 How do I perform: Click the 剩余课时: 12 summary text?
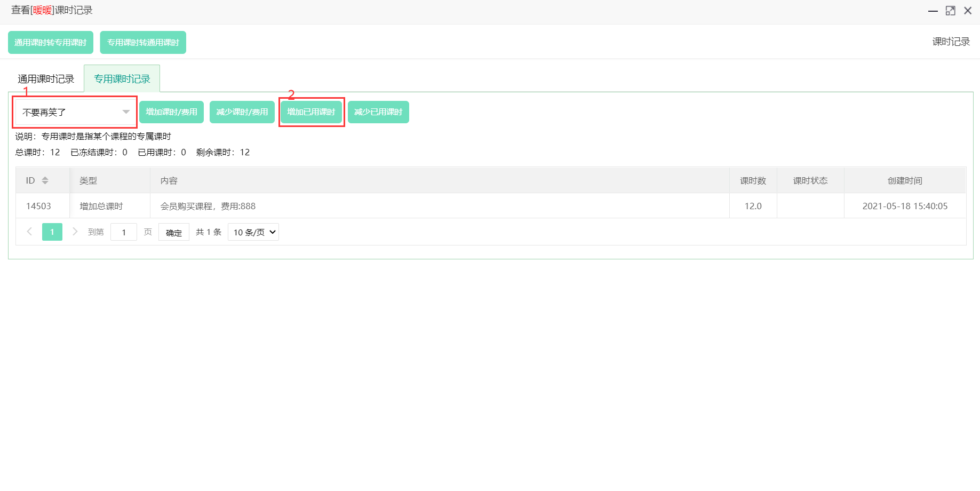click(x=223, y=152)
